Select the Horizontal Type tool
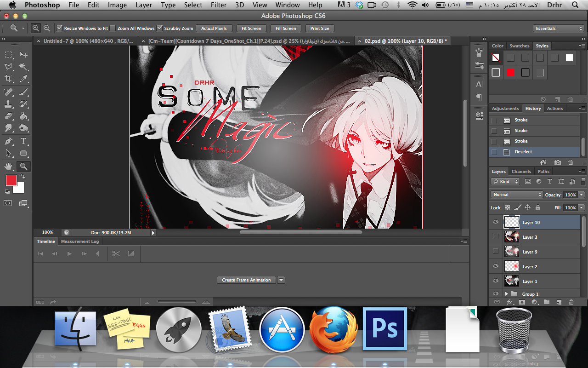The width and height of the screenshot is (588, 368). (23, 141)
